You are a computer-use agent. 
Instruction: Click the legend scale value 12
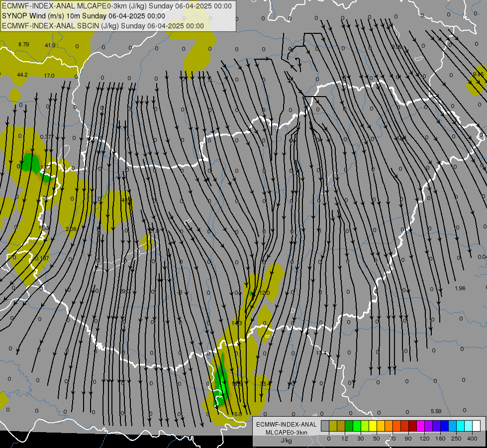coord(345,439)
